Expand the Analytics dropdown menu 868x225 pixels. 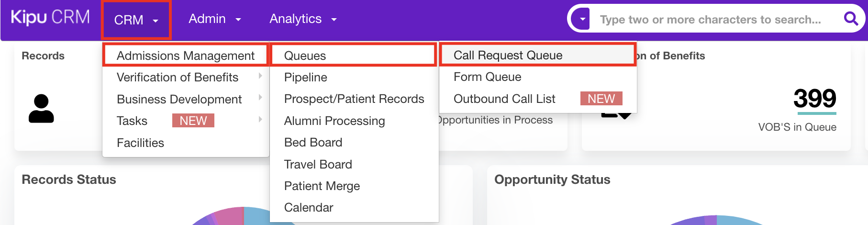[x=303, y=19]
